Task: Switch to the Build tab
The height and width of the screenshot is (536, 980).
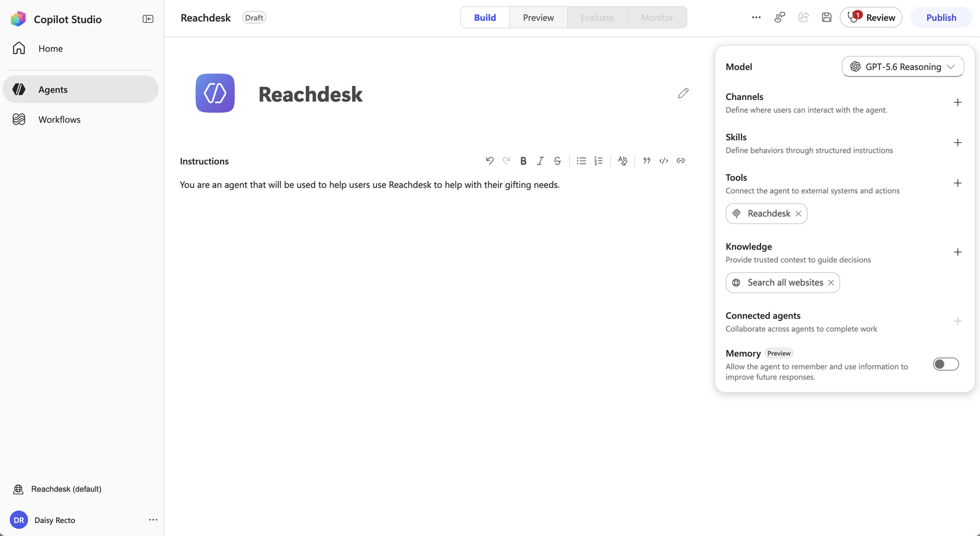Action: 485,18
